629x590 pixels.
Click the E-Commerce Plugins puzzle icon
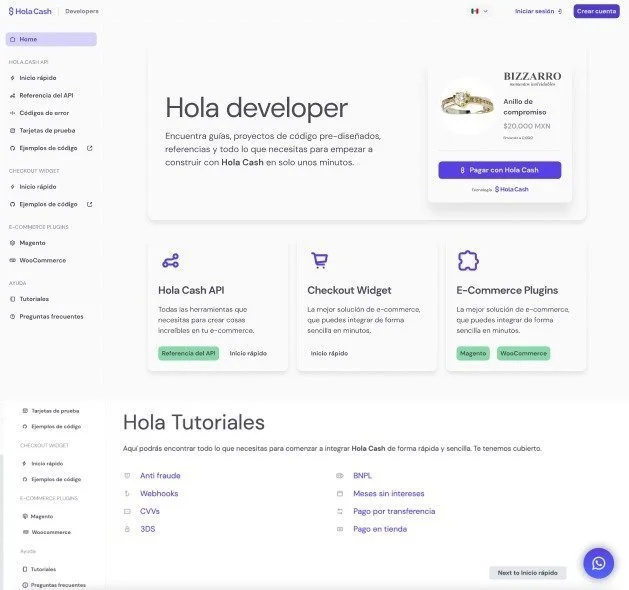click(468, 261)
